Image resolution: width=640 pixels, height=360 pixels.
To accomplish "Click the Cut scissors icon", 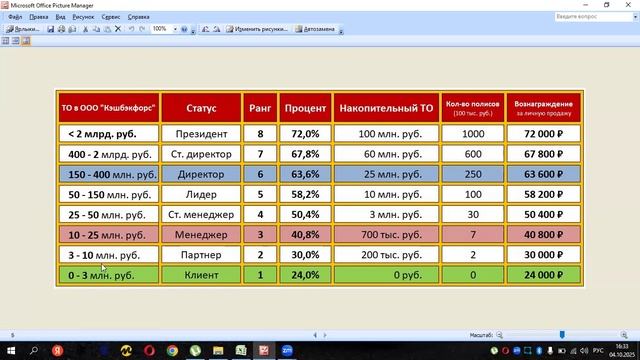I will click(86, 29).
